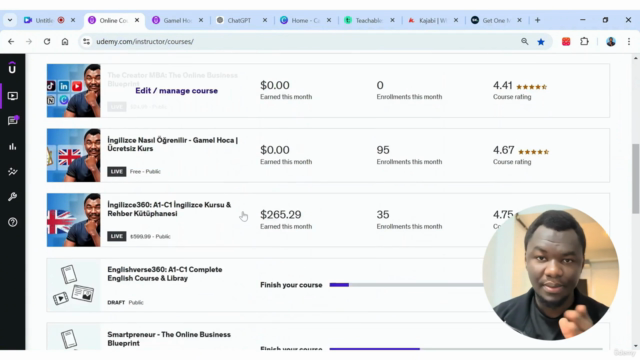This screenshot has width=640, height=360.
Task: Open site information icon in address bar
Action: pyautogui.click(x=86, y=42)
